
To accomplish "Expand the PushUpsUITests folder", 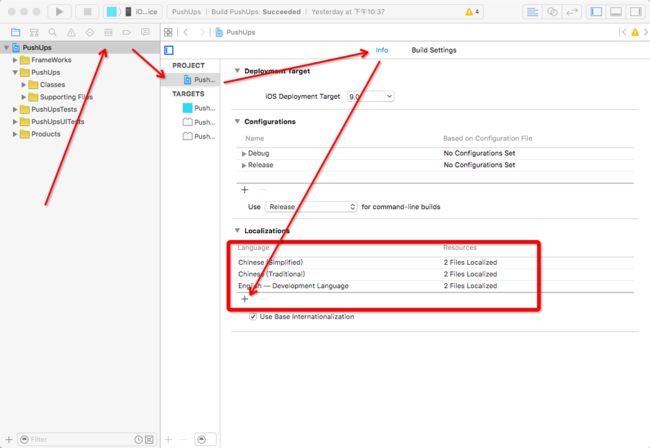I will click(15, 122).
